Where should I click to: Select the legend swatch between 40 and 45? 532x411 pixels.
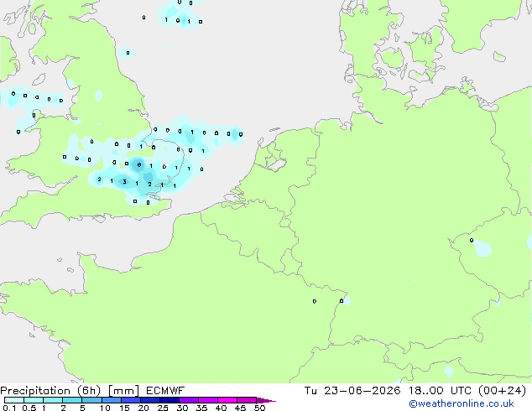[x=227, y=400]
